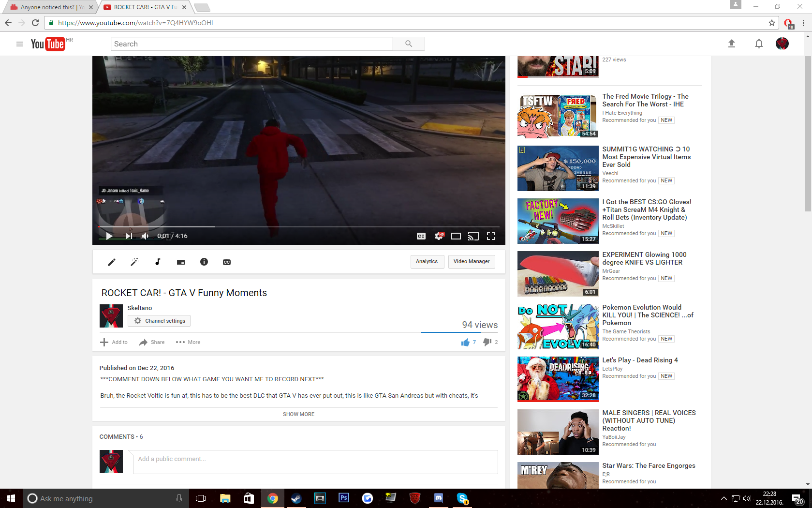Like the video with thumbs up
Viewport: 812px width, 508px height.
(465, 342)
